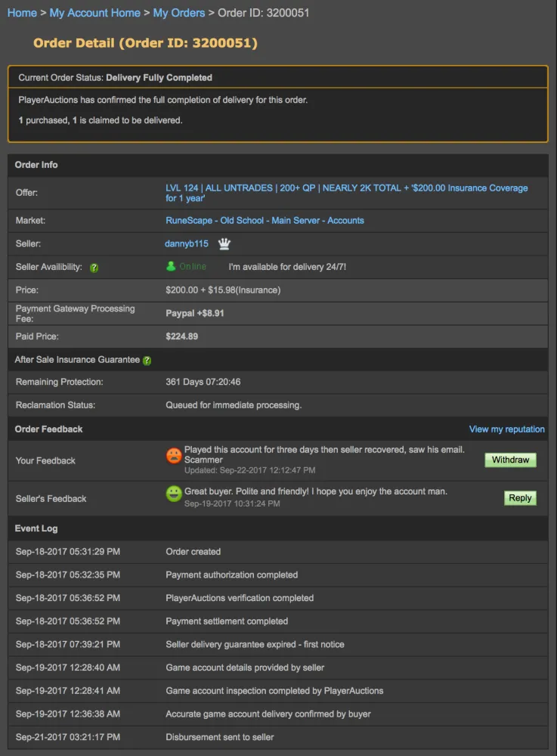
Task: Click the Order created event log row
Action: click(278, 552)
